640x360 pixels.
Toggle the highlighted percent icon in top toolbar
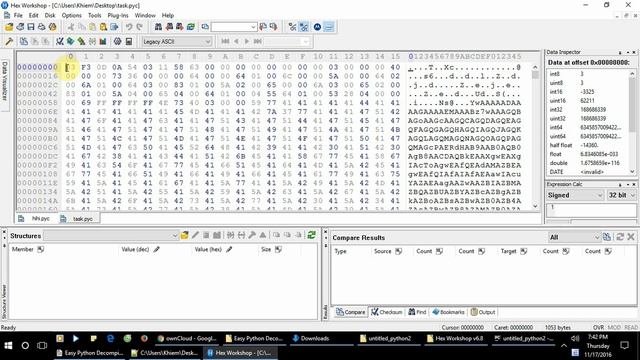(x=304, y=27)
